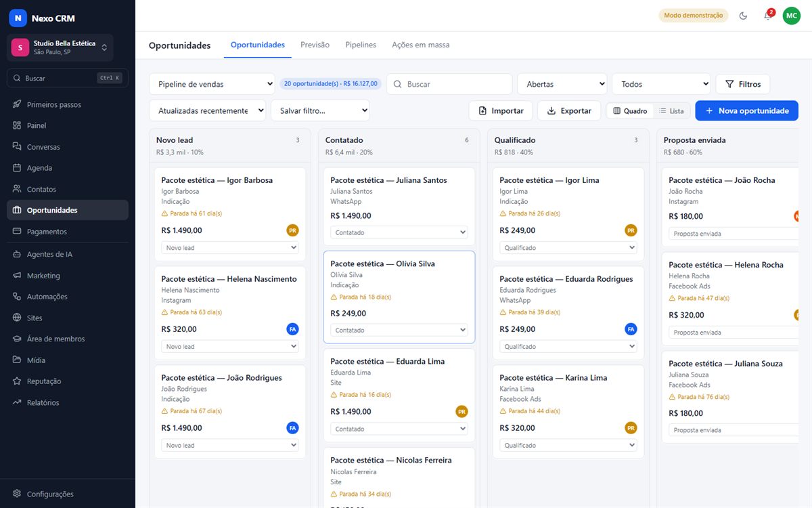Open stage dropdown on Igor Barbosa card
Image resolution: width=812 pixels, height=508 pixels.
tap(230, 248)
